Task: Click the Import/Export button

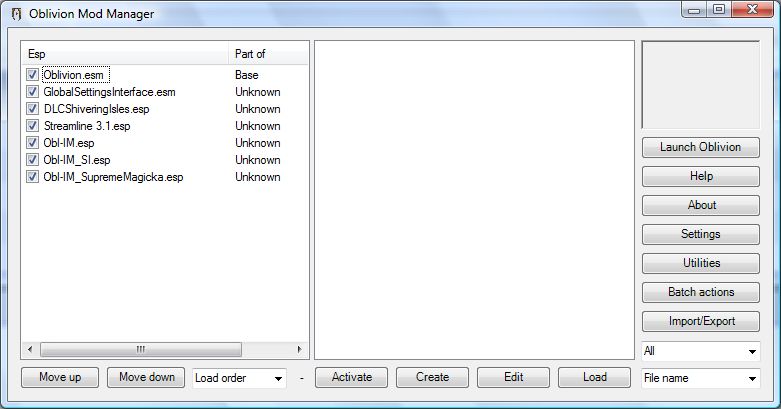Action: [x=700, y=321]
